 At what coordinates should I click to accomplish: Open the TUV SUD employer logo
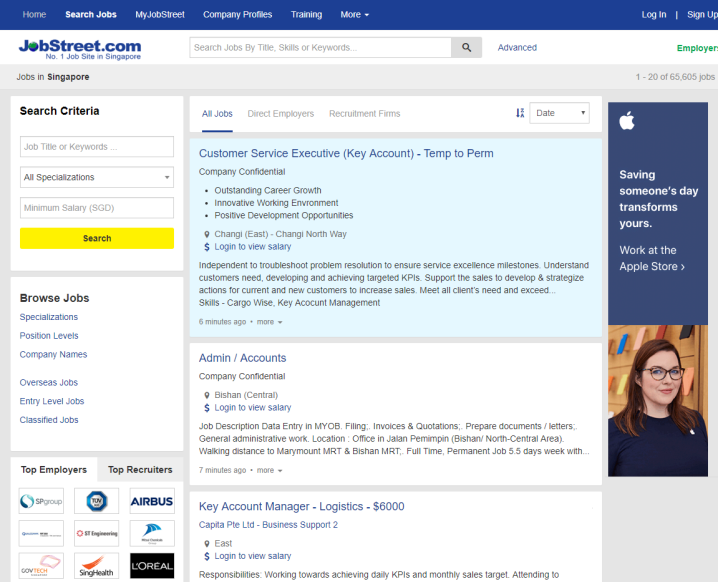coord(97,501)
